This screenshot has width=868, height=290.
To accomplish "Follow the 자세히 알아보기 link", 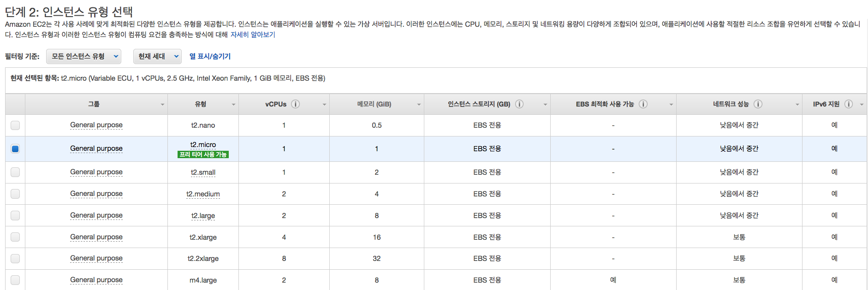I will click(x=253, y=35).
